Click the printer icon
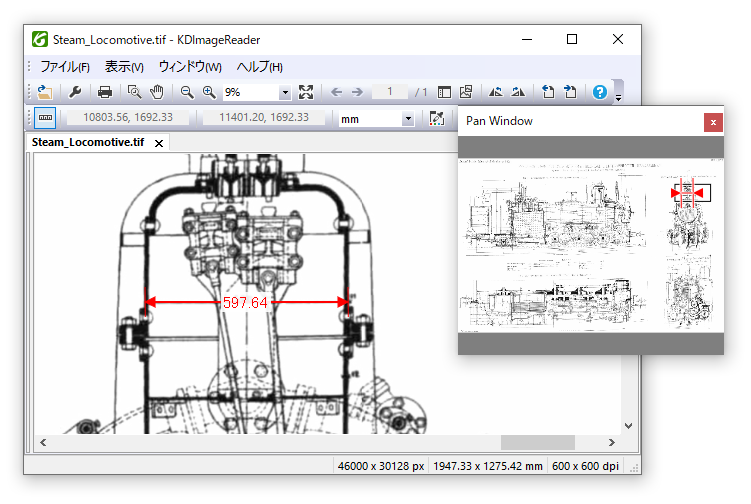Viewport: 751px width, 504px height. tap(104, 92)
